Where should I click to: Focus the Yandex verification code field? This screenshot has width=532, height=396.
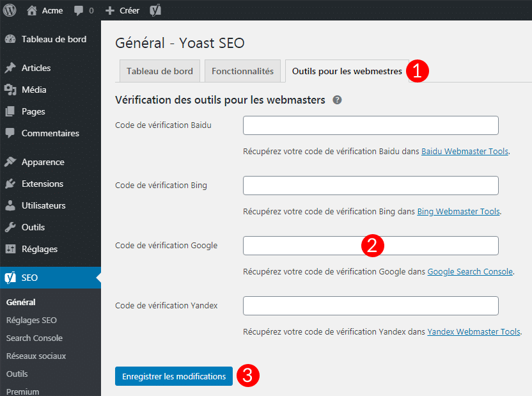[370, 306]
